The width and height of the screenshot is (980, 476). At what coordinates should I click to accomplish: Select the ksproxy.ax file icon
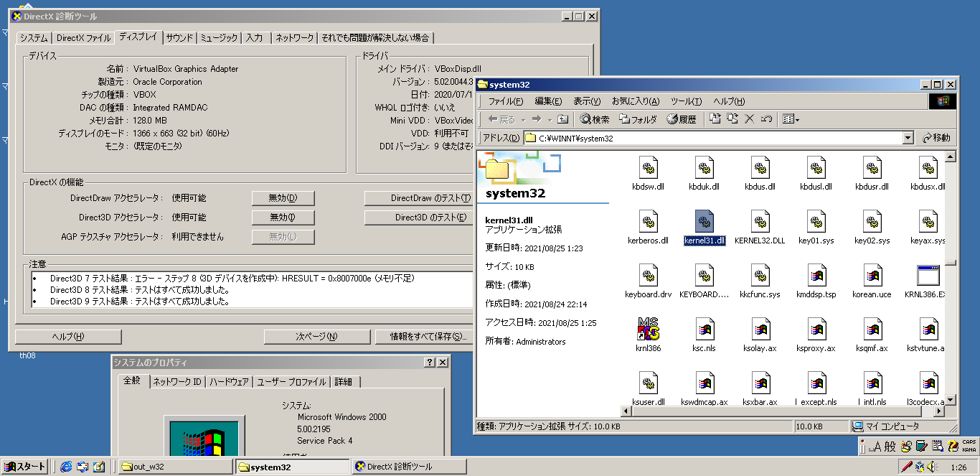click(x=816, y=330)
